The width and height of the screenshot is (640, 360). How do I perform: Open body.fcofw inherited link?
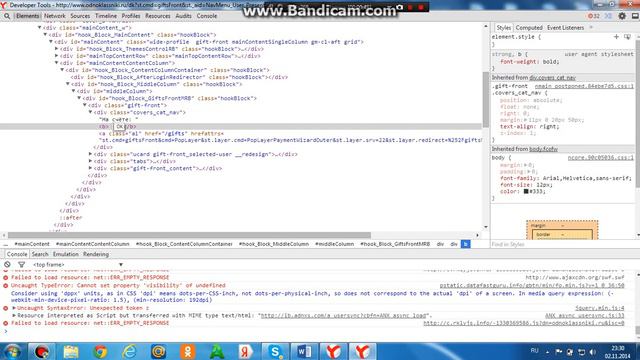pos(543,149)
